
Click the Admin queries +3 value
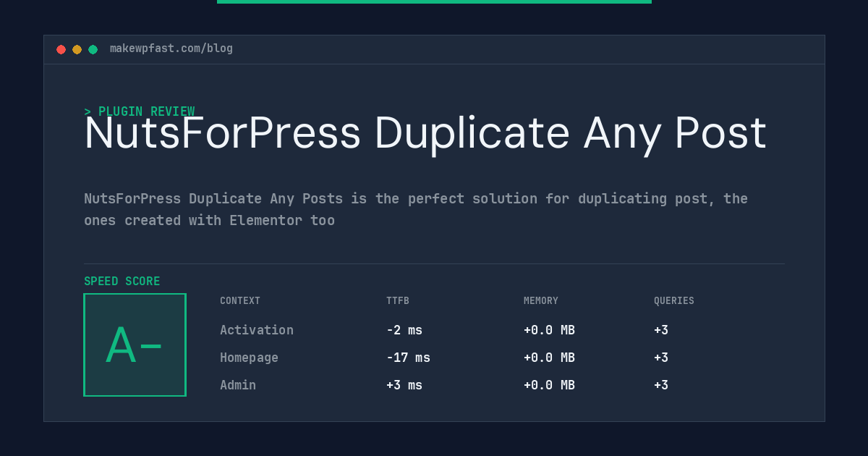click(661, 385)
